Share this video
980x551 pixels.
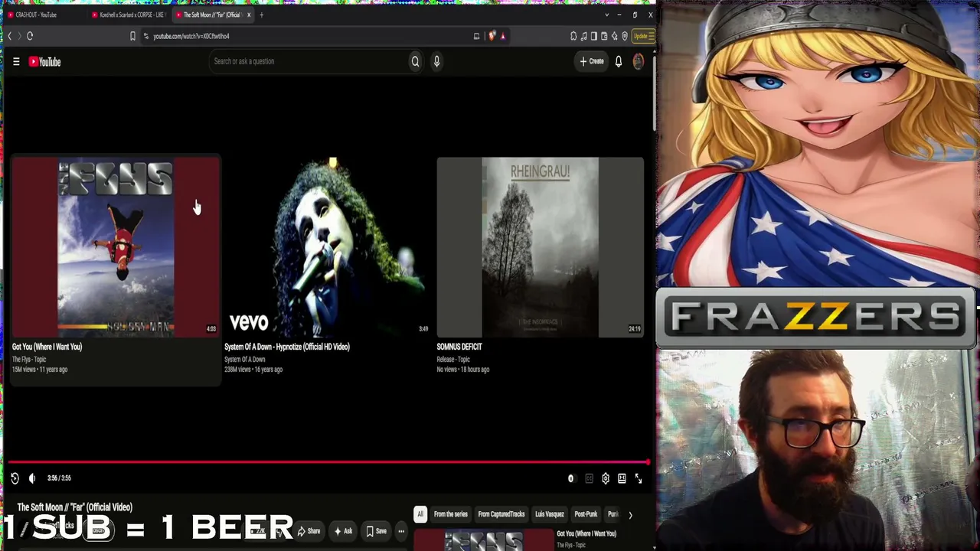click(x=309, y=531)
